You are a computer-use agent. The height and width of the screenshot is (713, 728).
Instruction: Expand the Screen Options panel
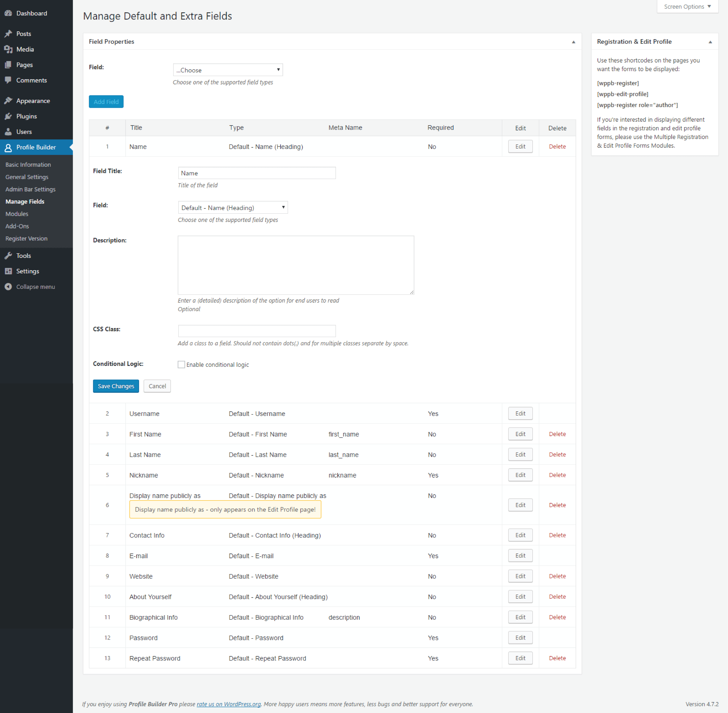(687, 6)
